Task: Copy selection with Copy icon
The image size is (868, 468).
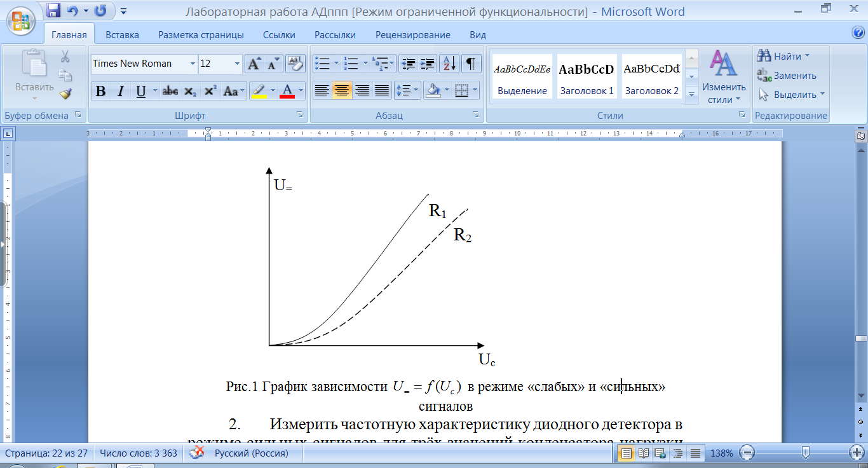Action: tap(65, 76)
